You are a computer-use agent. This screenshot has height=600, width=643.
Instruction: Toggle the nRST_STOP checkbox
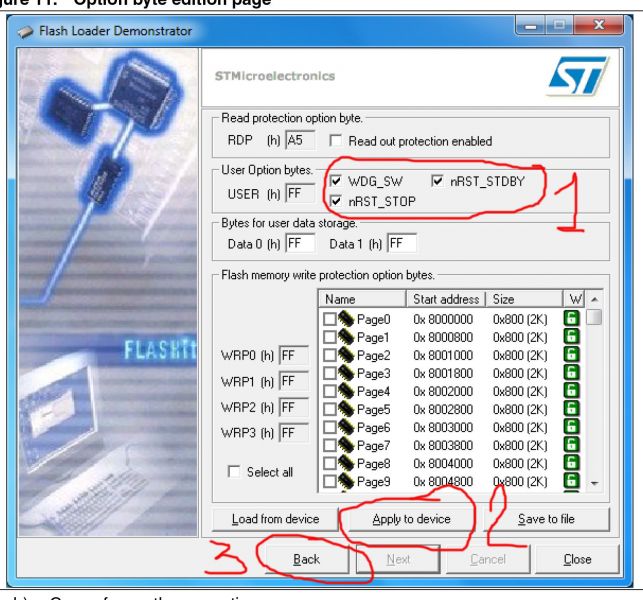coord(335,201)
